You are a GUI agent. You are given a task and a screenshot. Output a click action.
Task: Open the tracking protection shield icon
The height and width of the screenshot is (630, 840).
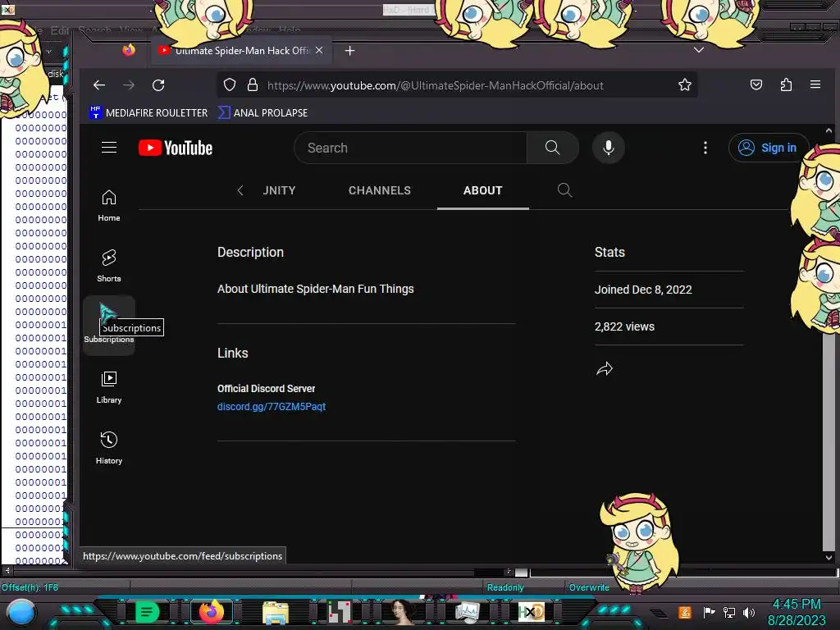(230, 84)
